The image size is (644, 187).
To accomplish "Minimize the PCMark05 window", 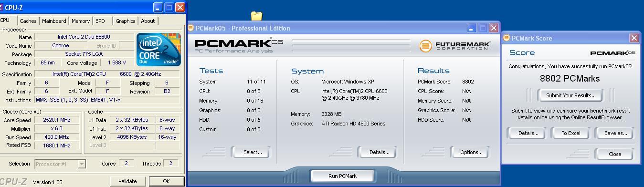I will pos(471,28).
